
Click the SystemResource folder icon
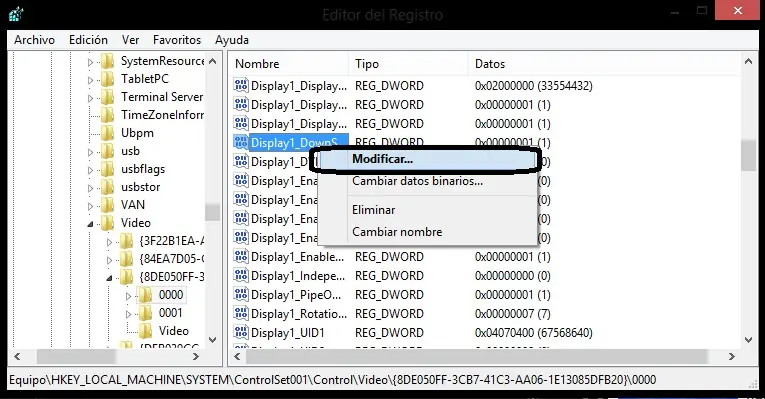(108, 61)
